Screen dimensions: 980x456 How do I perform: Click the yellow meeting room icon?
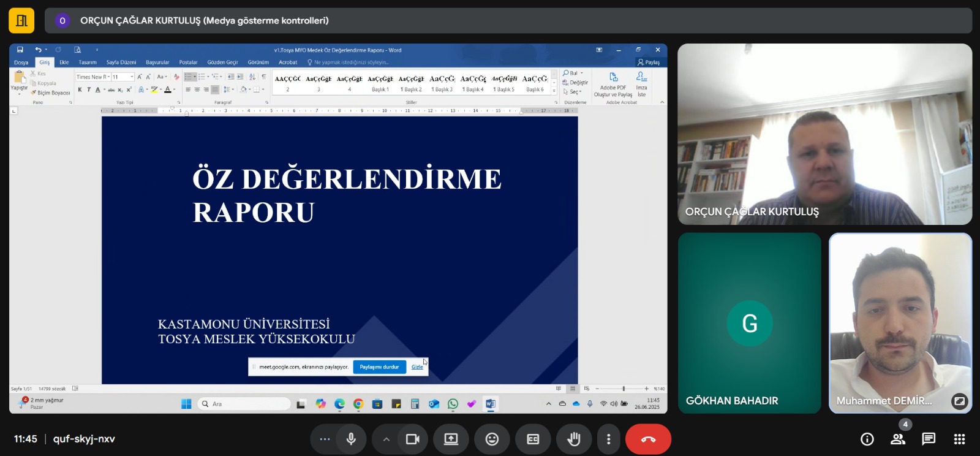click(x=21, y=21)
